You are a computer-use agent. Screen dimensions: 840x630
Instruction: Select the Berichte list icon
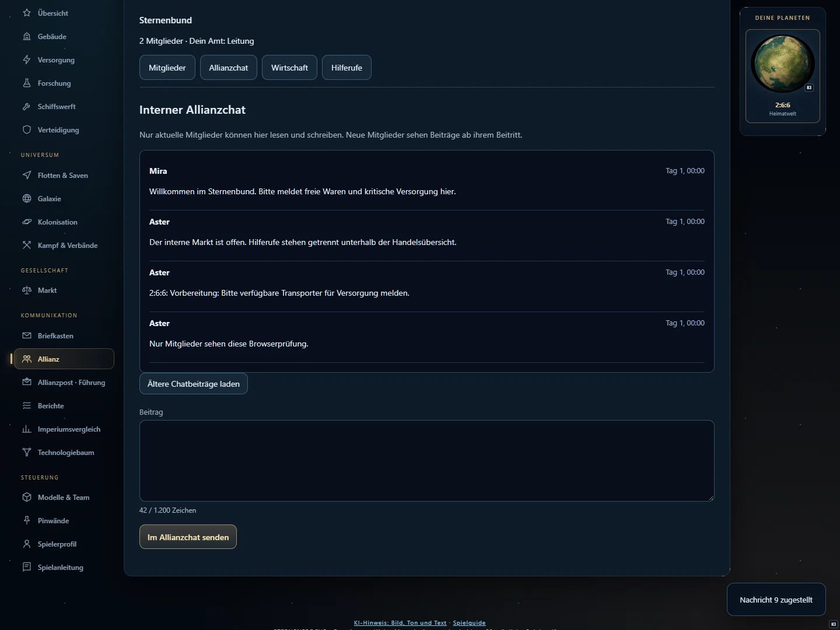tap(27, 405)
